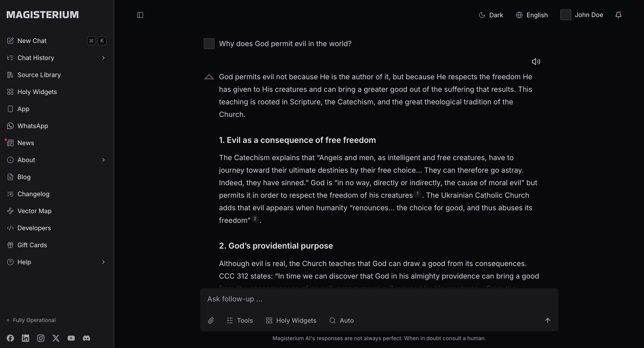Expand the Chat History section
This screenshot has width=644, height=348.
point(103,58)
